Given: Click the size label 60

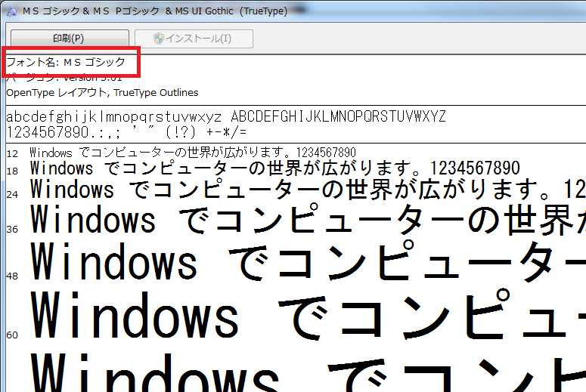Looking at the screenshot, I should tap(12, 335).
